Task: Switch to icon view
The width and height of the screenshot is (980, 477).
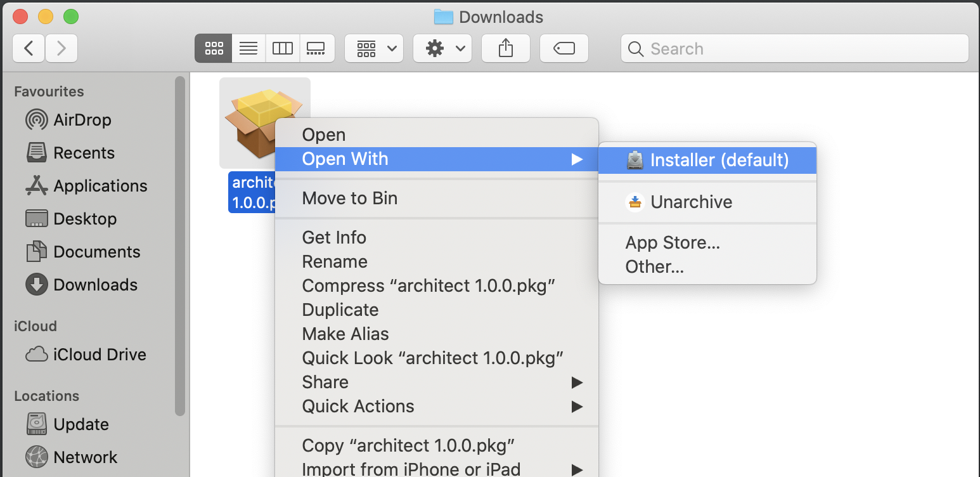Action: (214, 48)
